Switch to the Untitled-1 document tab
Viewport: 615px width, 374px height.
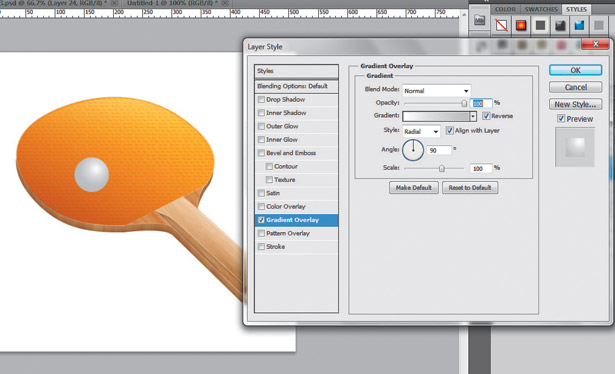coord(173,3)
